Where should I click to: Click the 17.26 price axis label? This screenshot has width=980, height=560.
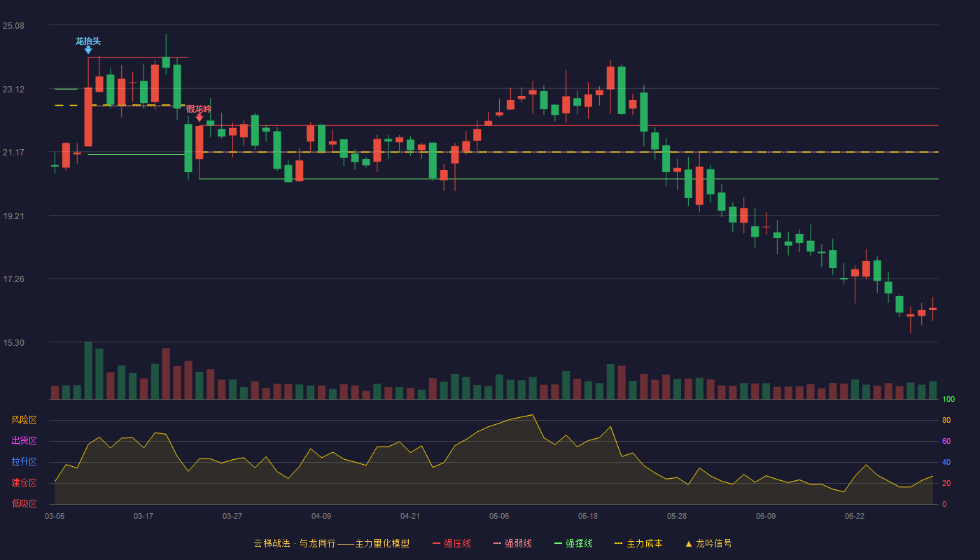(13, 279)
